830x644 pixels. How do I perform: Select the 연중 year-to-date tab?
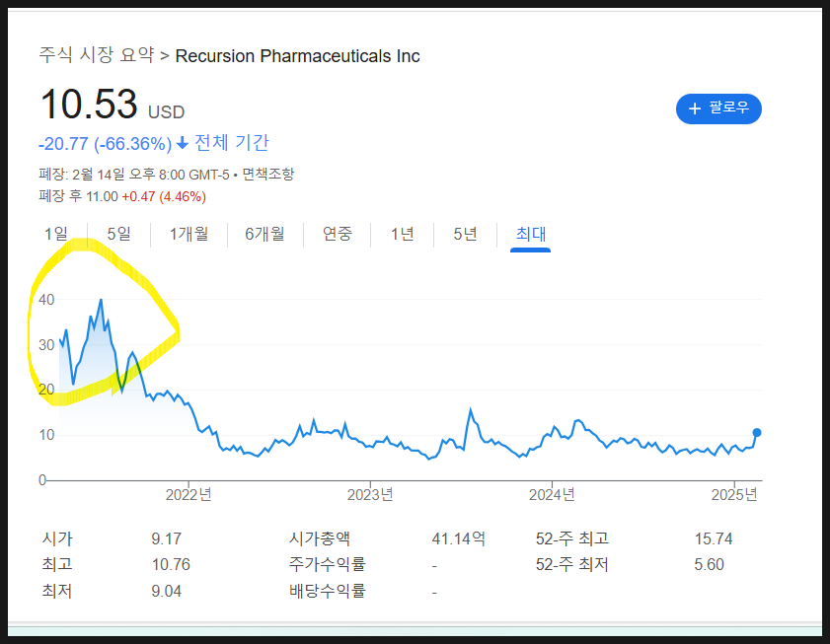click(x=338, y=234)
